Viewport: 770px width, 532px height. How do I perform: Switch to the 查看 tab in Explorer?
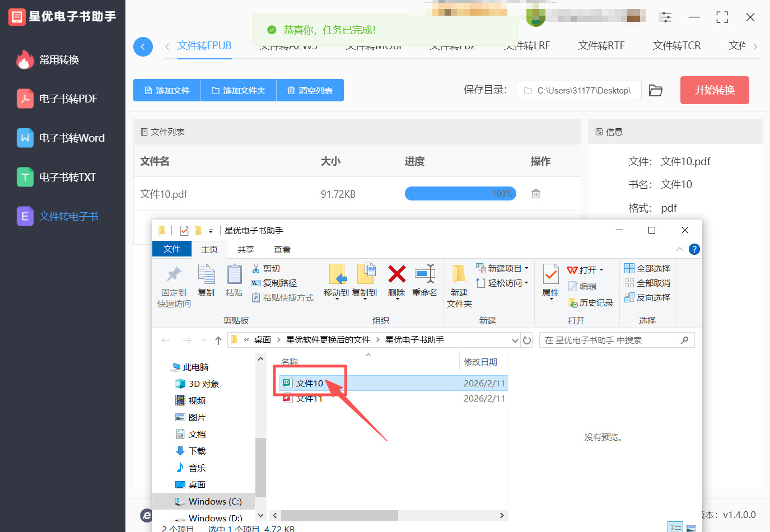click(282, 249)
